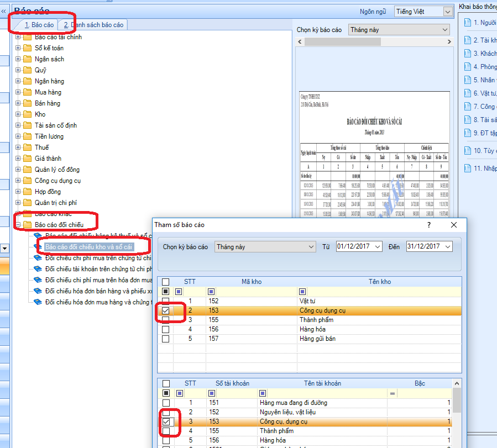
Task: Click the 'Tài sản cố định' folder icon
Action: pos(28,125)
